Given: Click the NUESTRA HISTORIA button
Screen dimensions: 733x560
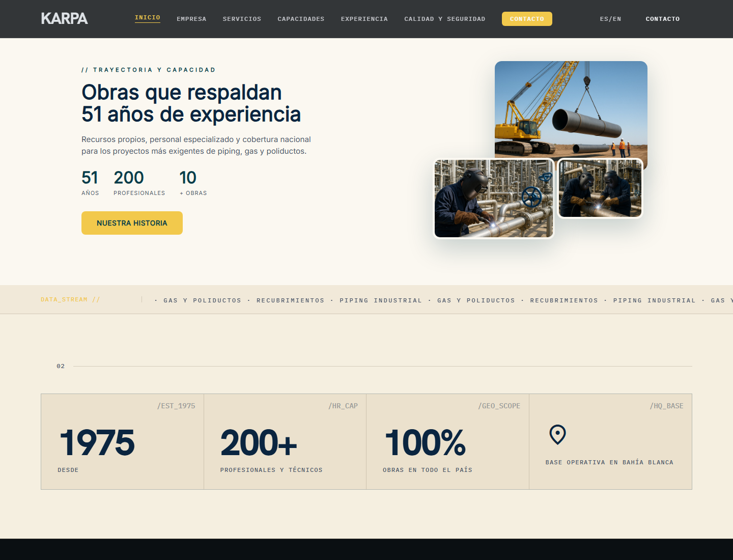Looking at the screenshot, I should [132, 223].
